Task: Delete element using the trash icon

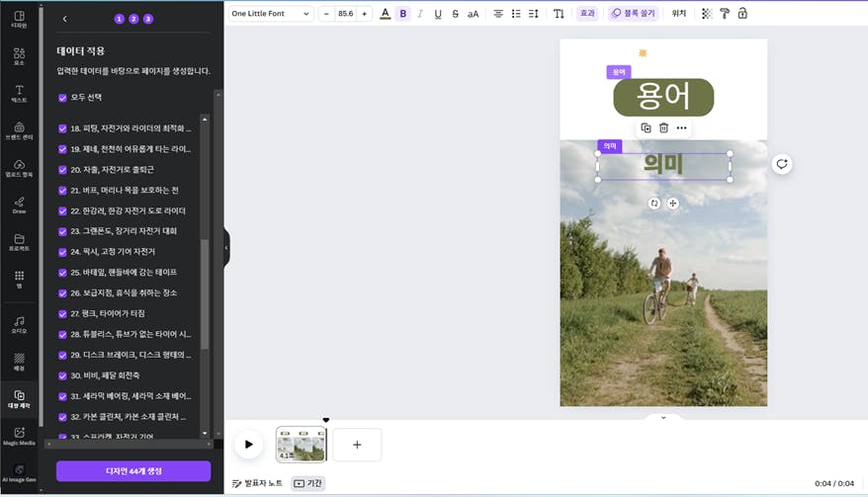Action: (x=663, y=127)
